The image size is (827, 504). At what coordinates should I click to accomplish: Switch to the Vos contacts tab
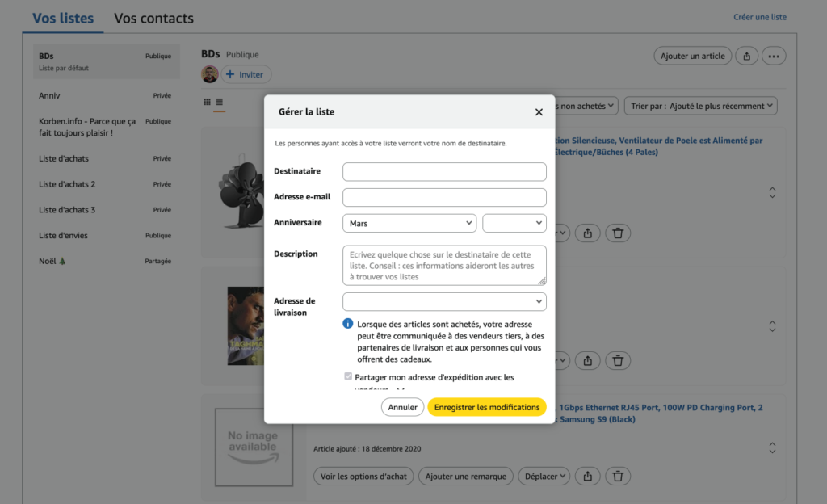153,18
